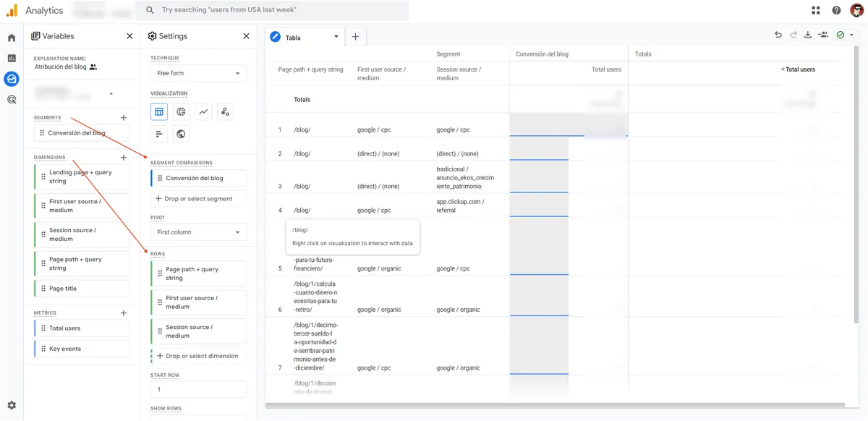
Task: Select the line chart visualization icon
Action: (x=203, y=112)
